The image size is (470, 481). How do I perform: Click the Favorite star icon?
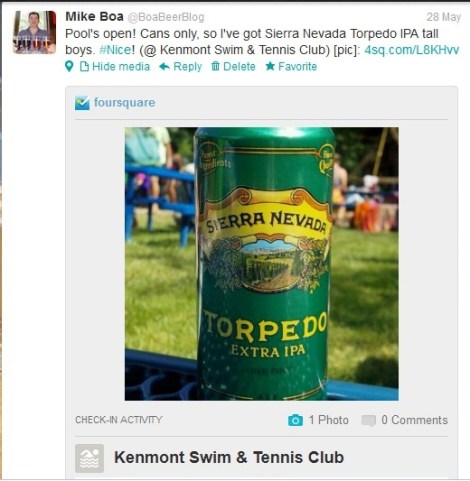270,66
